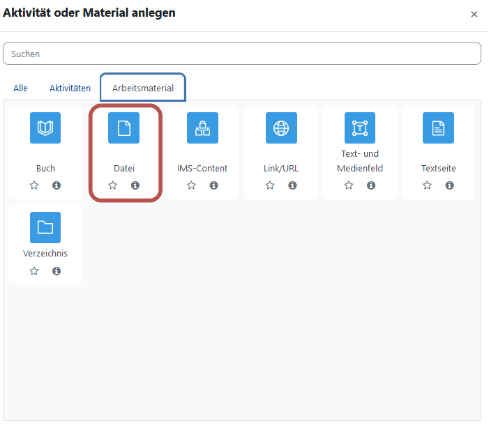The image size is (490, 431).
Task: Open the Verzeichnis folder icon
Action: click(45, 227)
